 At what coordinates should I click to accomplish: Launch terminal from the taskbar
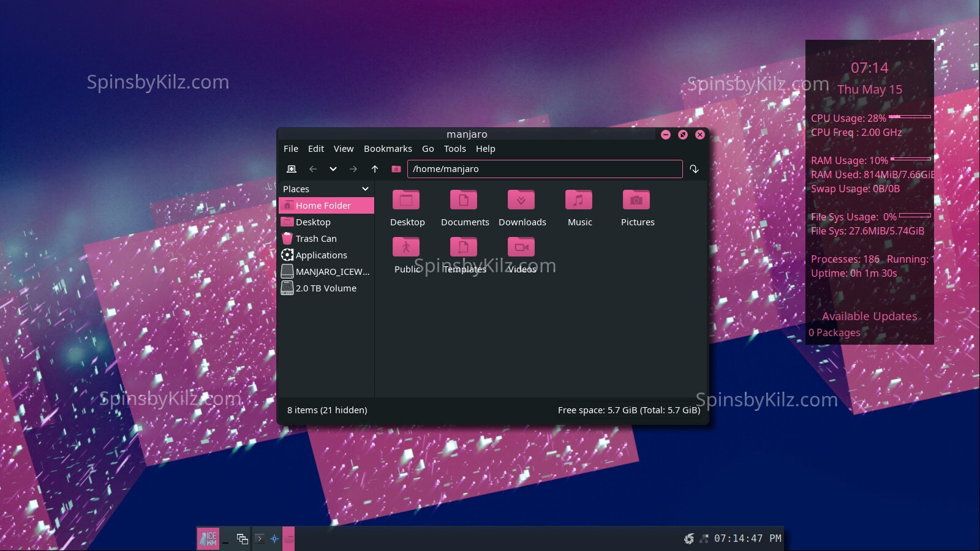[260, 539]
